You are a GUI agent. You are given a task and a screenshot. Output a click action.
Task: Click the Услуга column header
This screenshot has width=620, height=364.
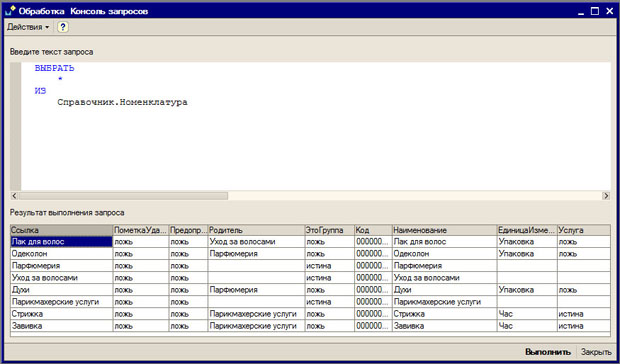pos(584,230)
